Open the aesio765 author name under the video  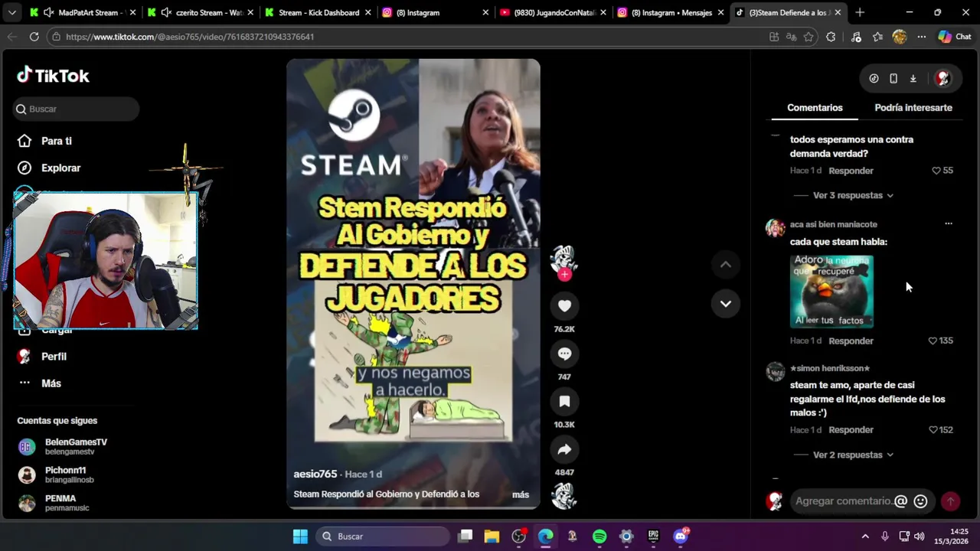pos(315,474)
